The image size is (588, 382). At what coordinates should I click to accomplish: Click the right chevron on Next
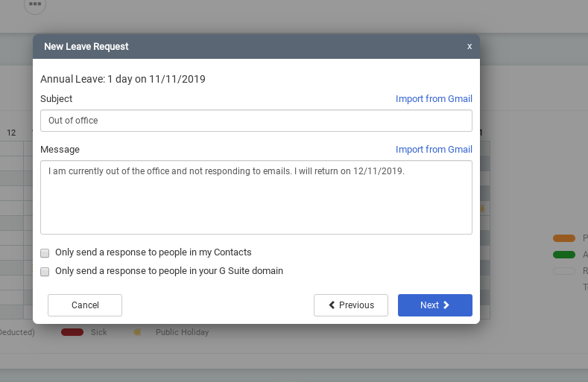tap(446, 305)
